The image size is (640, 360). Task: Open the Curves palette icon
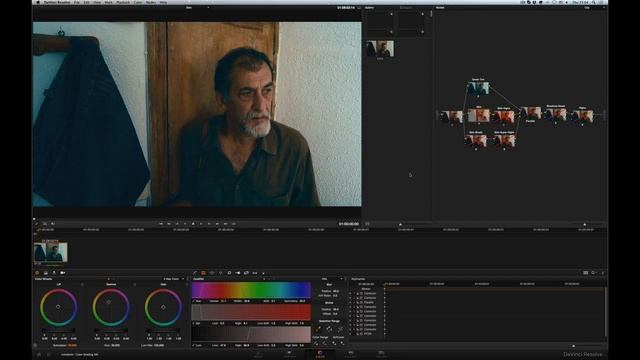(x=195, y=273)
